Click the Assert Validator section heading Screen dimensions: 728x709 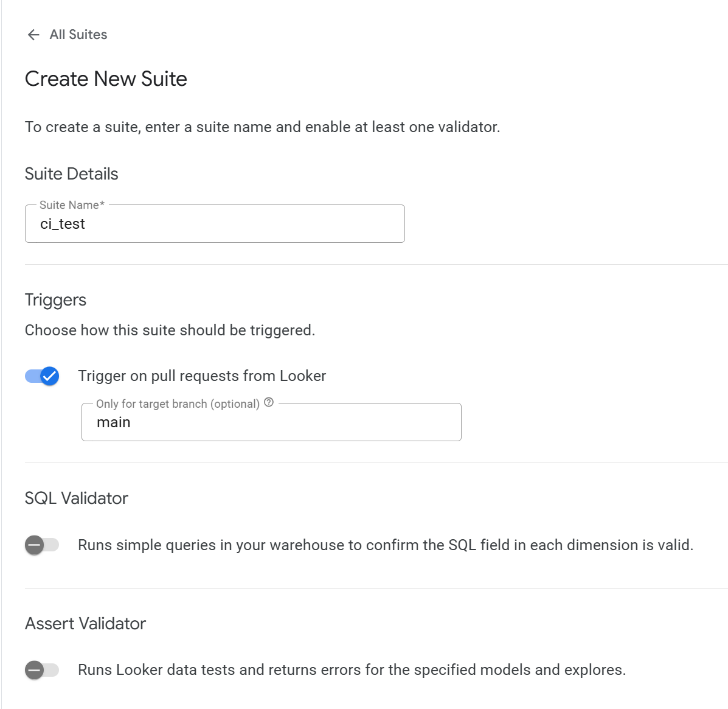pos(85,624)
